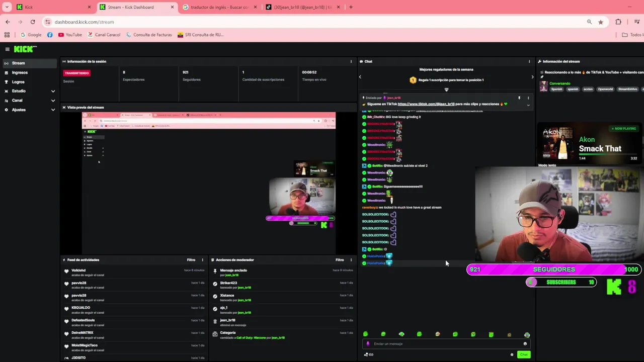This screenshot has height=362, width=644.
Task: Open Filtro in Acciones de moderador
Action: coord(340,260)
